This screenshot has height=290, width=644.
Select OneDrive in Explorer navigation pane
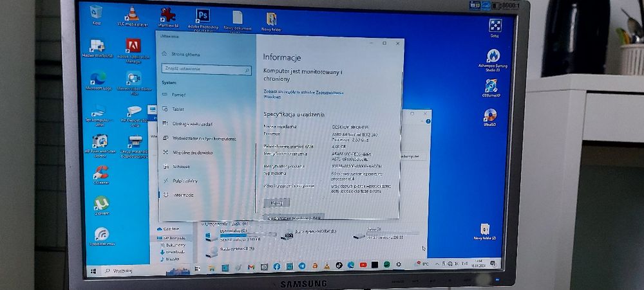pyautogui.click(x=168, y=230)
